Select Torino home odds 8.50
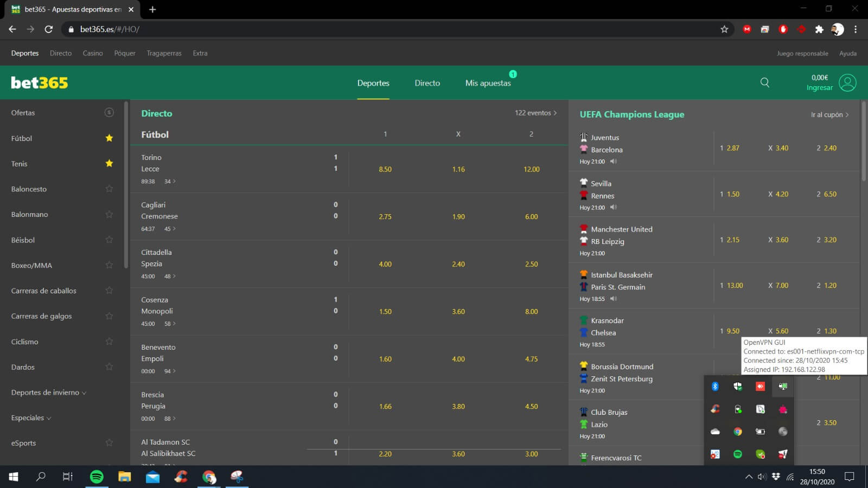 click(x=385, y=169)
